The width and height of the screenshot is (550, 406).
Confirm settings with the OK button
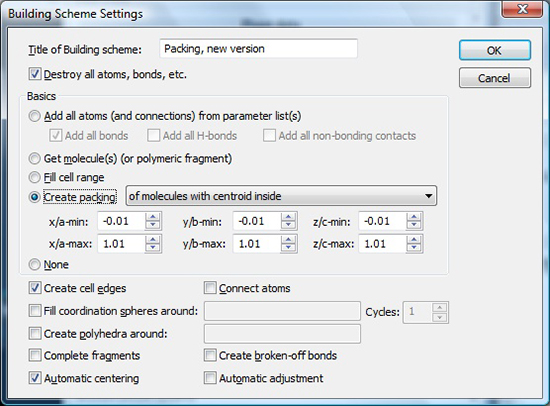(495, 50)
